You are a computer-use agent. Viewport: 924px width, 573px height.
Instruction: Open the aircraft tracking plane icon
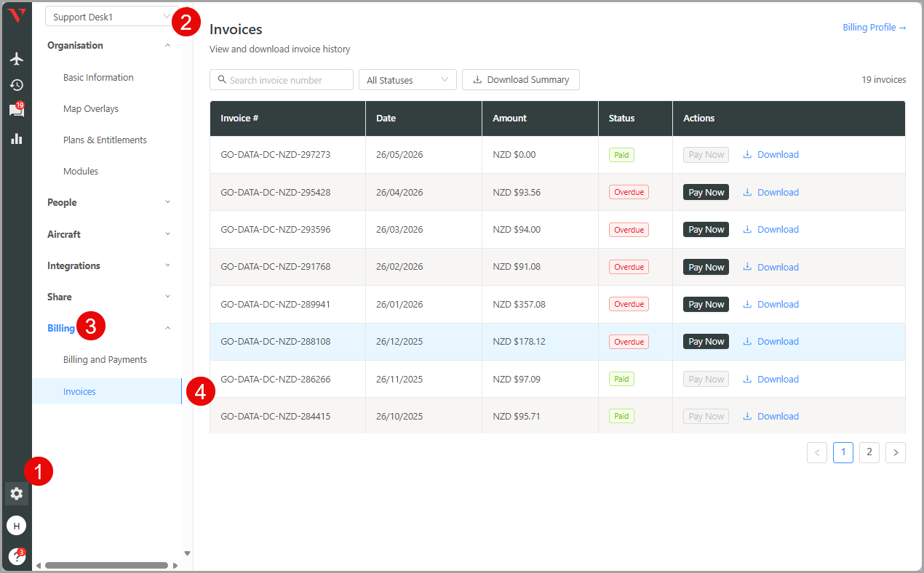[x=16, y=59]
